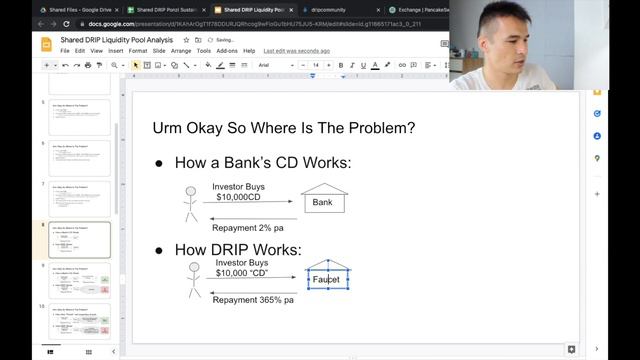This screenshot has height=360, width=640.
Task: Open the File menu
Action: (65, 51)
